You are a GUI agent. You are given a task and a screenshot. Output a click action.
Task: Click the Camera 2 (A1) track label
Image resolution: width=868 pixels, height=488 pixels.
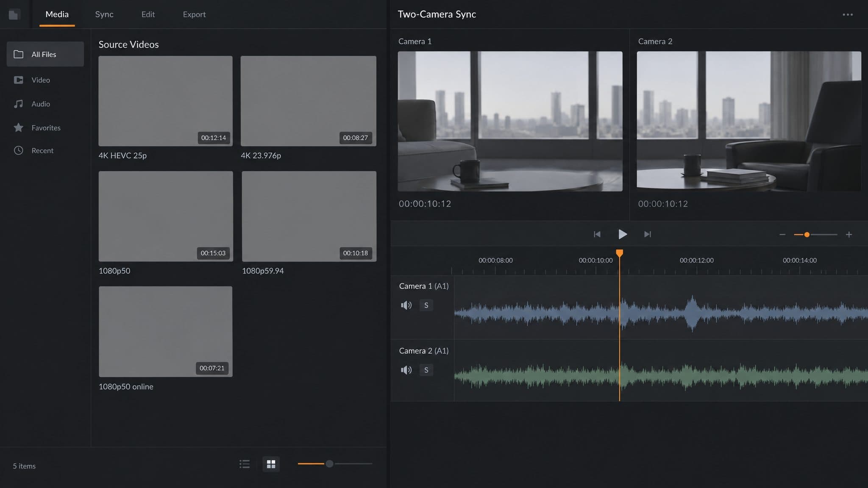coord(424,351)
